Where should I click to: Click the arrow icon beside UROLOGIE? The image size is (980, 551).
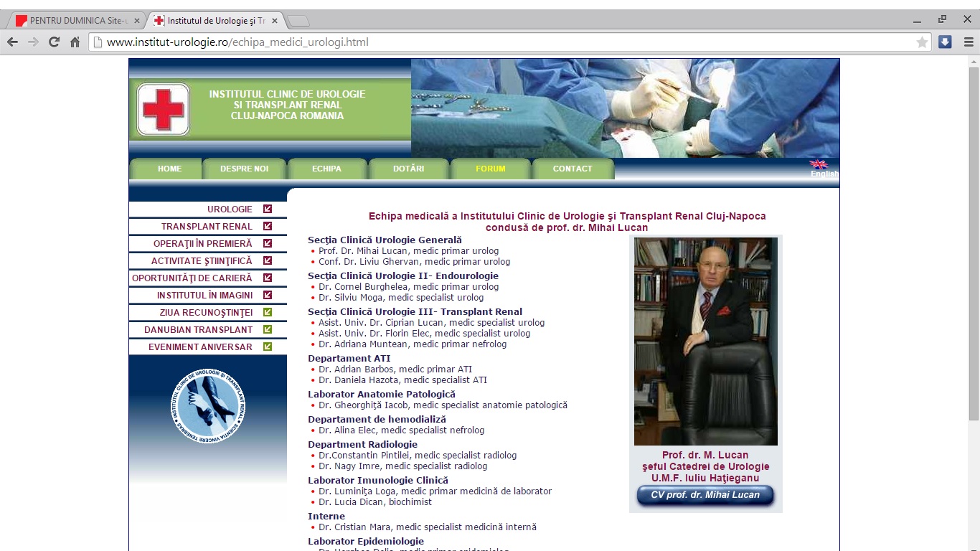point(268,209)
